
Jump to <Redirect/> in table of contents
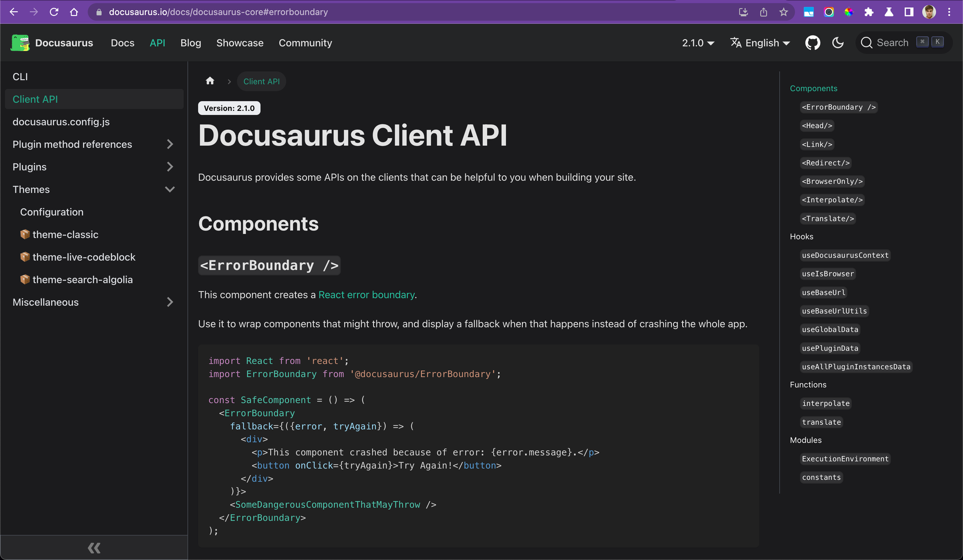coord(826,163)
